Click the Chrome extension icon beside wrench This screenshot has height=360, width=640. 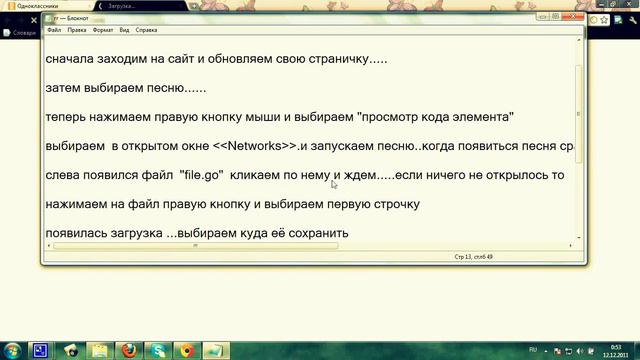coord(618,20)
